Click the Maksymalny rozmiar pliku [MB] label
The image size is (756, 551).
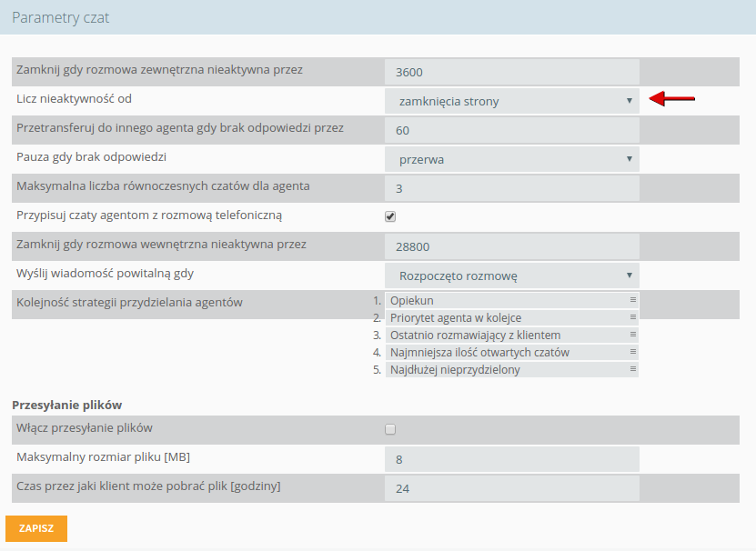point(103,457)
